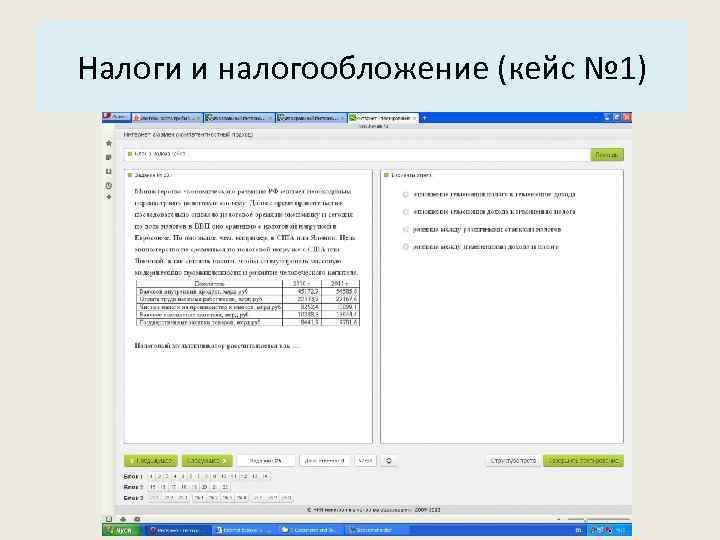The width and height of the screenshot is (720, 540).
Task: Jump to question 10 in Блок 1
Action: click(224, 477)
